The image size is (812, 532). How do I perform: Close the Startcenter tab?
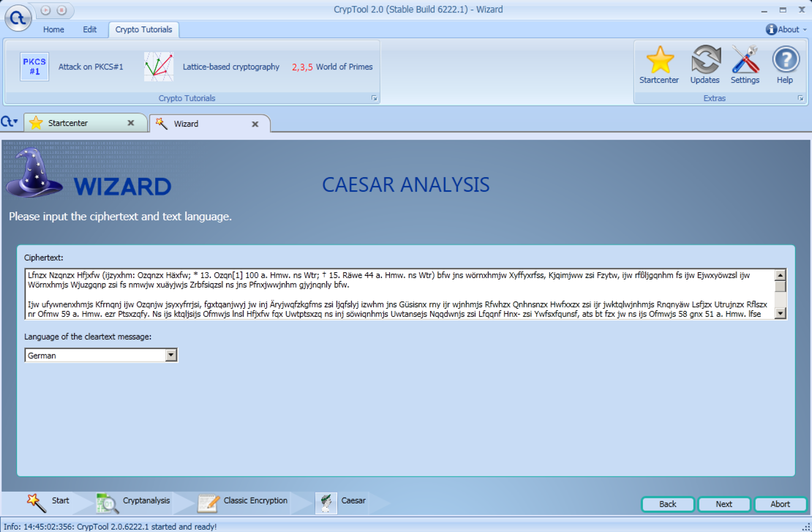coord(131,123)
